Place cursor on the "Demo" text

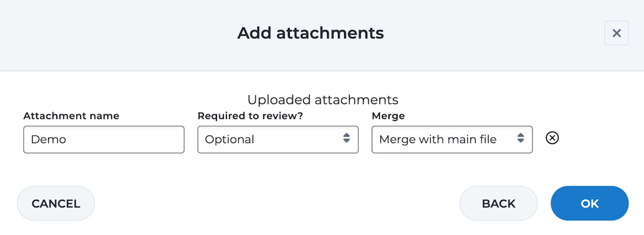pyautogui.click(x=48, y=140)
